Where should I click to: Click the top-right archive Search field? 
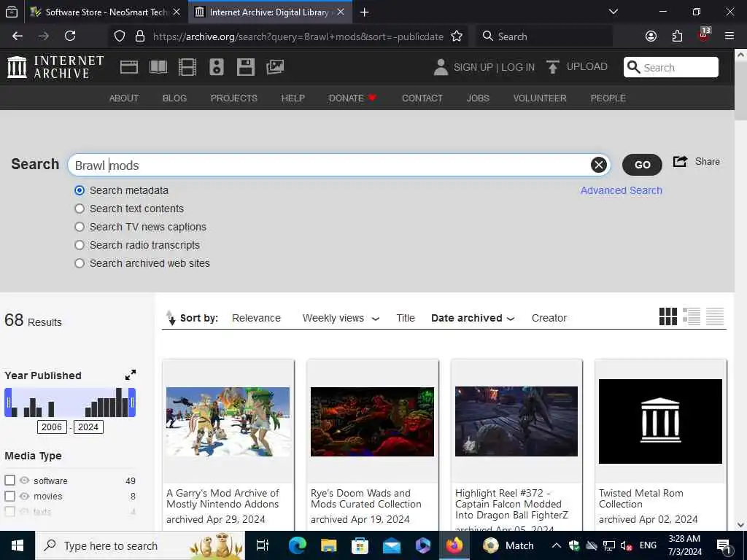(671, 67)
